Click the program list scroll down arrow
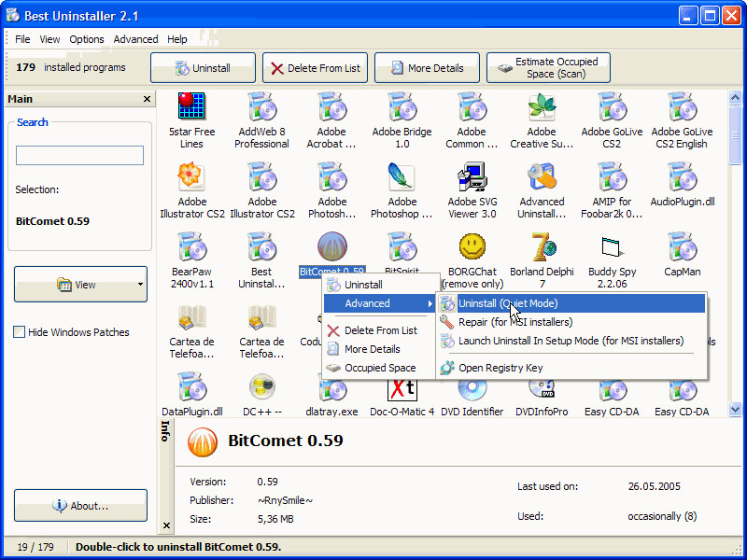Image resolution: width=747 pixels, height=560 pixels. (x=735, y=409)
